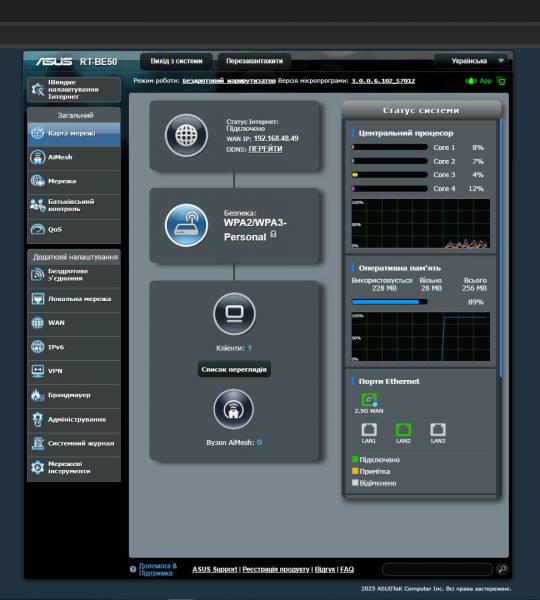Screen dimensions: 540x600
Task: Click the memory usage graph
Action: 421,336
